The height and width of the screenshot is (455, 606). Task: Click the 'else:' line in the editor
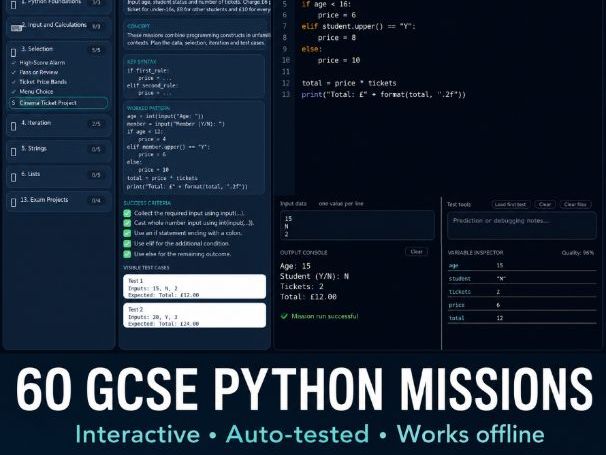(312, 49)
